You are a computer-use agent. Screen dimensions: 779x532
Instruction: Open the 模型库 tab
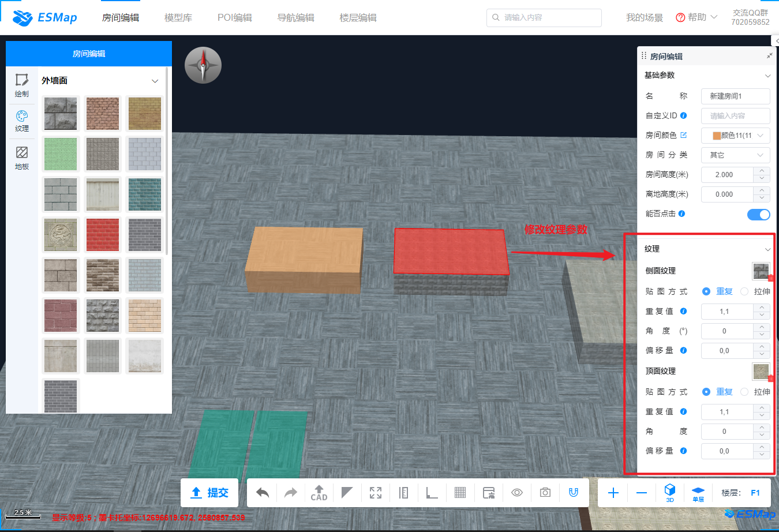(178, 18)
